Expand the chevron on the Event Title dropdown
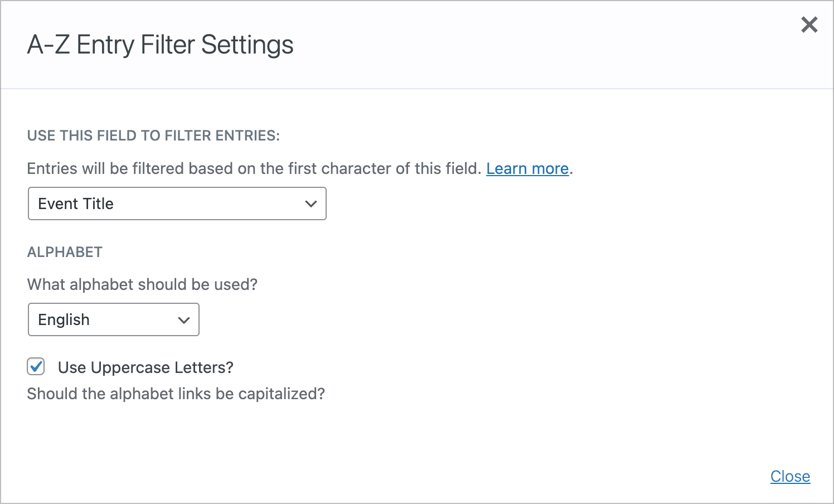Screen dimensions: 834x504 point(311,204)
